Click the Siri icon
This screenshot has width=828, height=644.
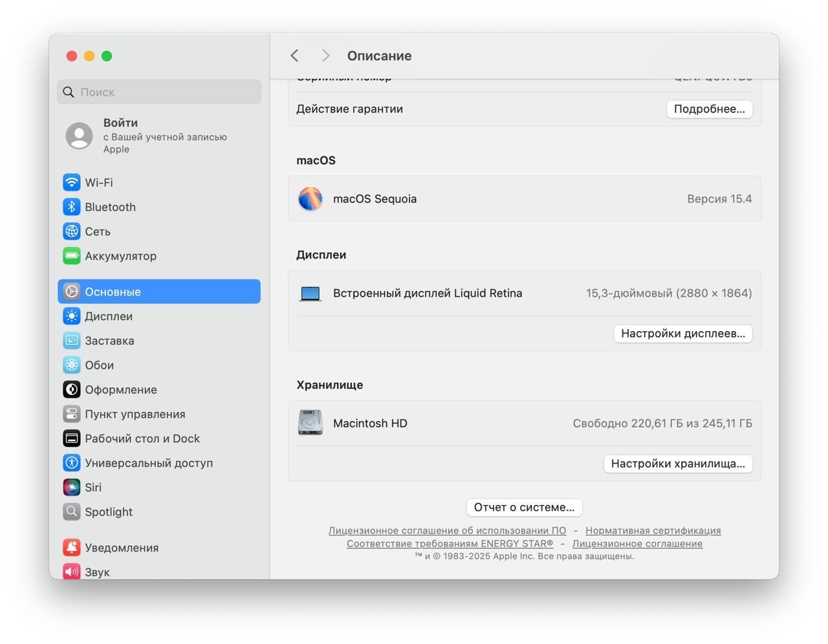[x=72, y=488]
